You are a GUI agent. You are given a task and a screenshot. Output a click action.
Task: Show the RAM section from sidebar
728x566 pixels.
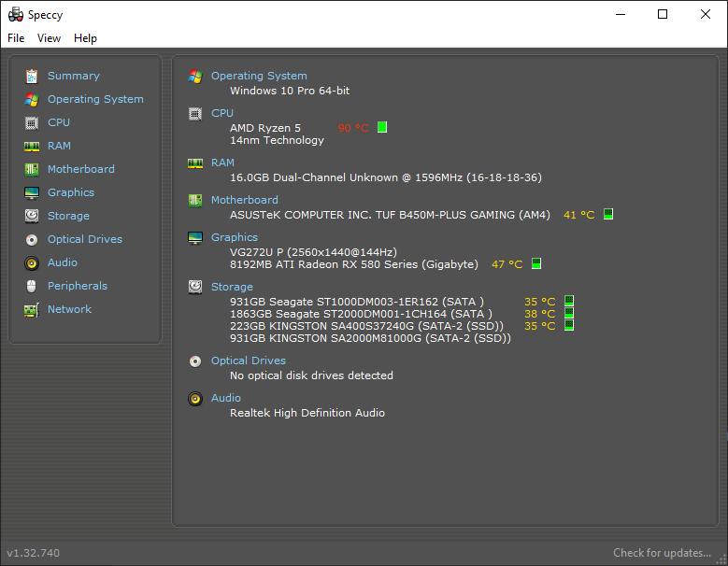(60, 146)
